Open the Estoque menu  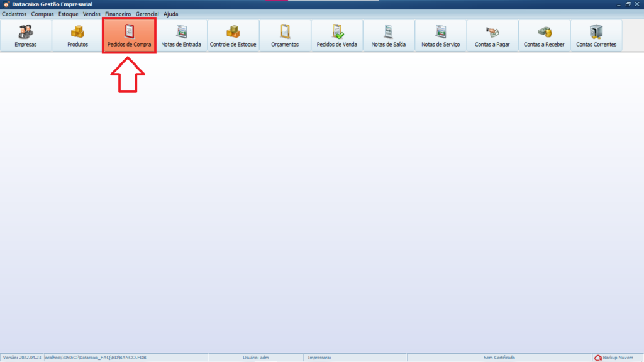(69, 14)
